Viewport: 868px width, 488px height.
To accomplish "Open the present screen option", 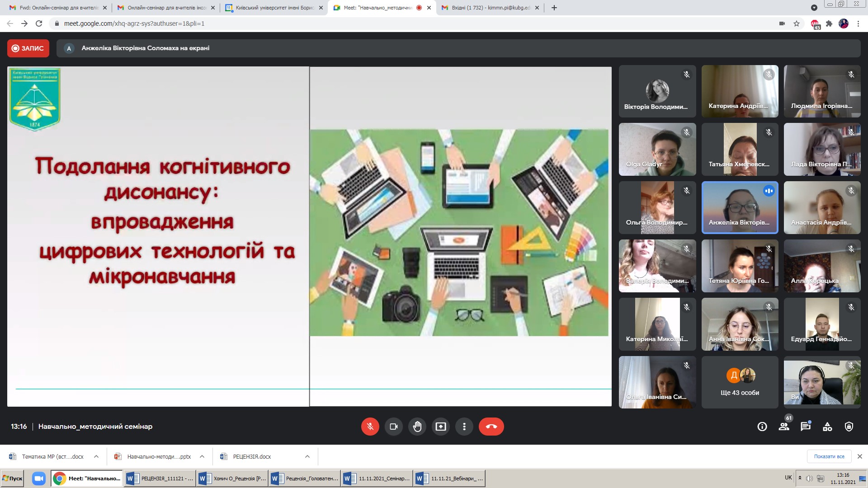I will coord(440,427).
